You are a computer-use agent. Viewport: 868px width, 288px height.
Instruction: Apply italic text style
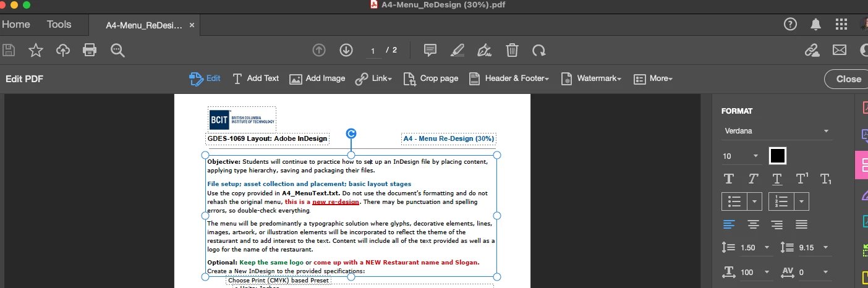tap(753, 179)
